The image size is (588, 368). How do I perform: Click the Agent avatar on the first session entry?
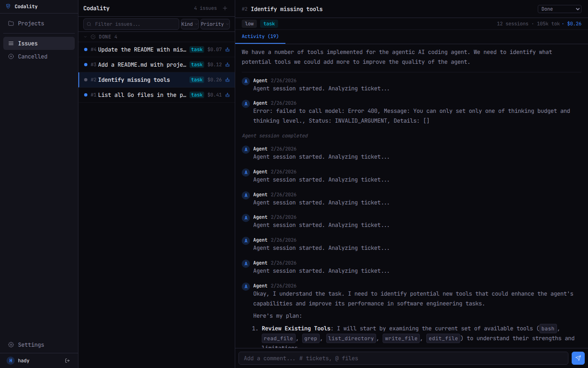(x=245, y=81)
